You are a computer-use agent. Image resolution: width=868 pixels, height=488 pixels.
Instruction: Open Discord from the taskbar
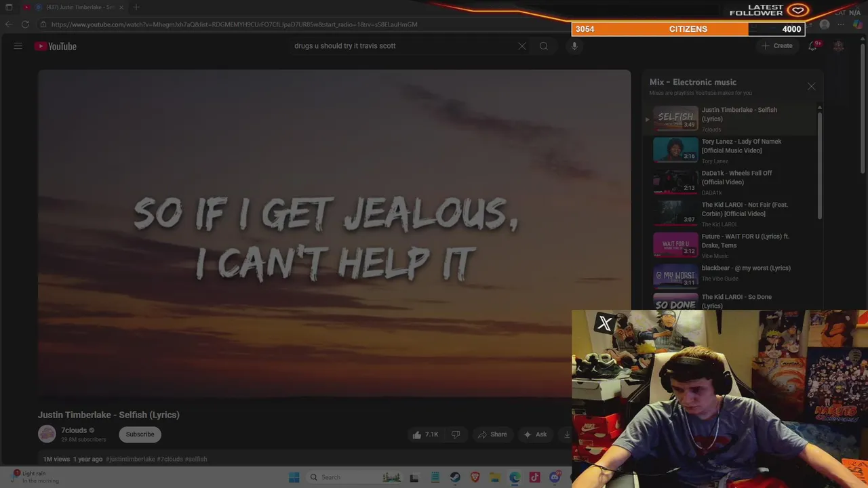(x=555, y=477)
